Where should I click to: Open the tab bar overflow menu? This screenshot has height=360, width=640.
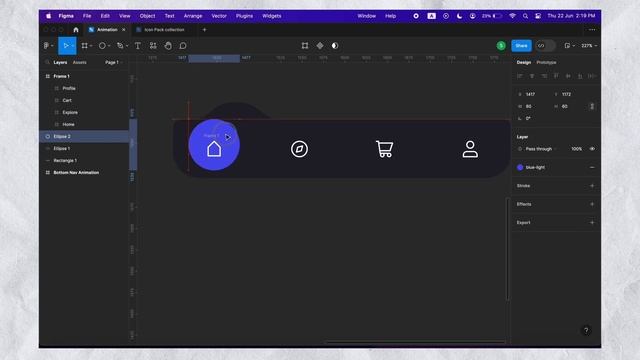592,30
